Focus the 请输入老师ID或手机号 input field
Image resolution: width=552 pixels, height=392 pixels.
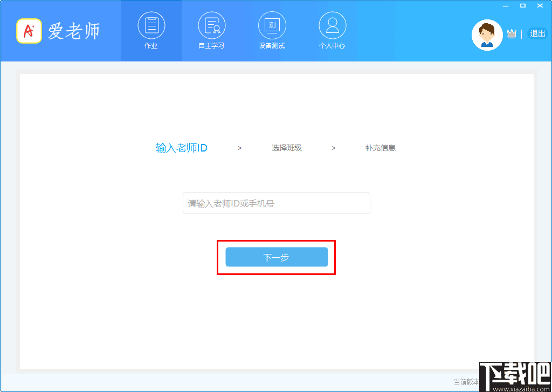pyautogui.click(x=277, y=203)
